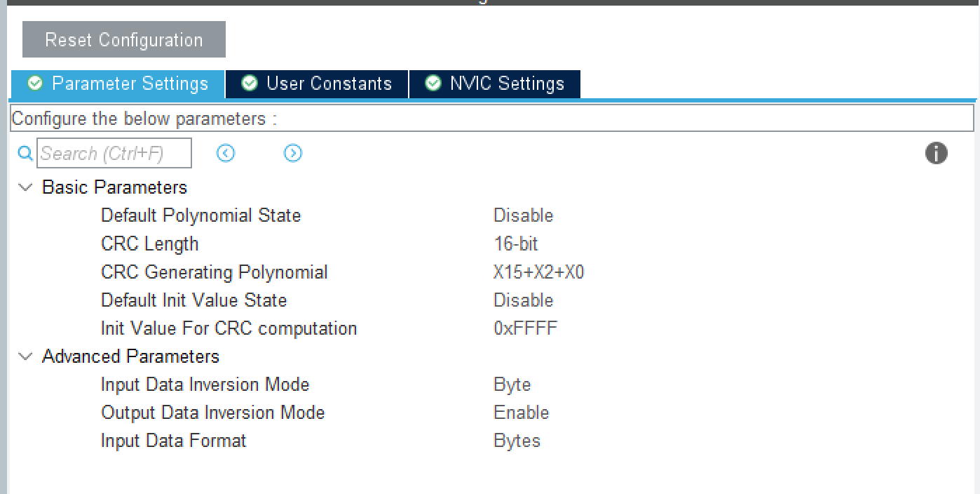980x494 pixels.
Task: Click the Reset Configuration button
Action: 123,39
